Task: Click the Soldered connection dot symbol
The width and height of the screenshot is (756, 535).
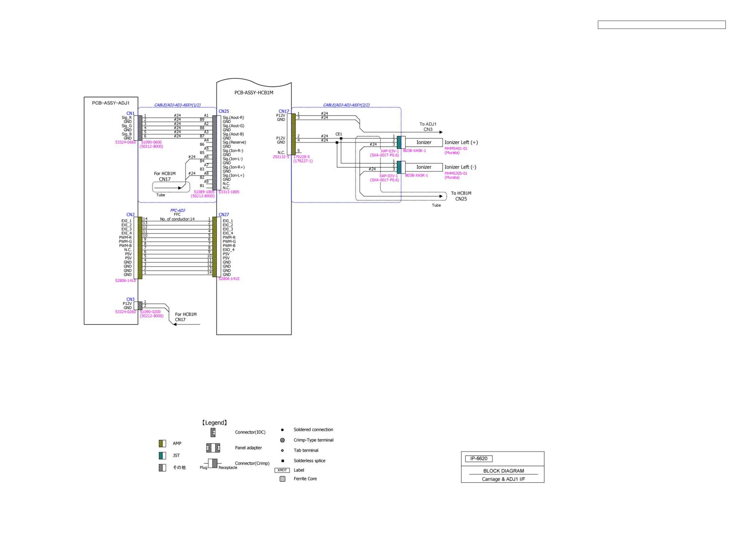Action: pos(282,430)
